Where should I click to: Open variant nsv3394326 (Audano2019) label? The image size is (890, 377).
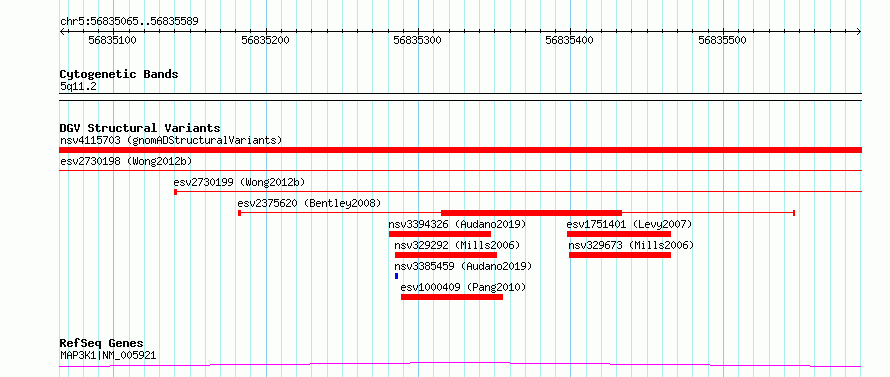click(x=457, y=224)
